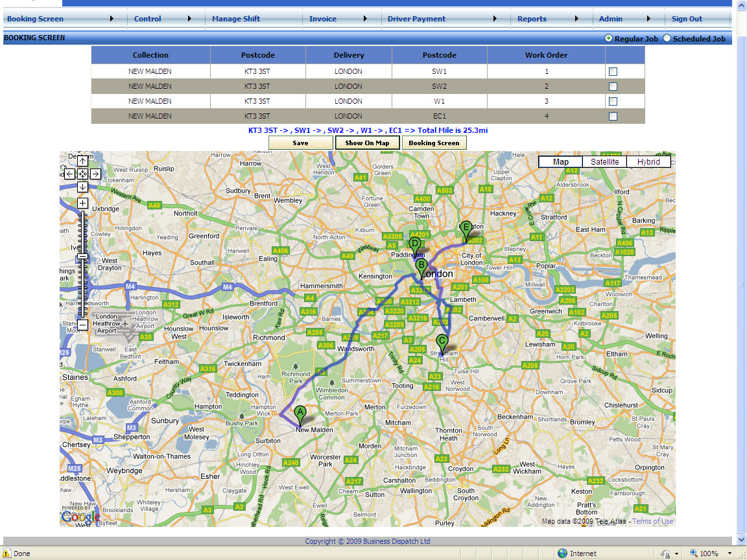747x560 pixels.
Task: Click the SW2 postcode cell
Action: pos(439,86)
